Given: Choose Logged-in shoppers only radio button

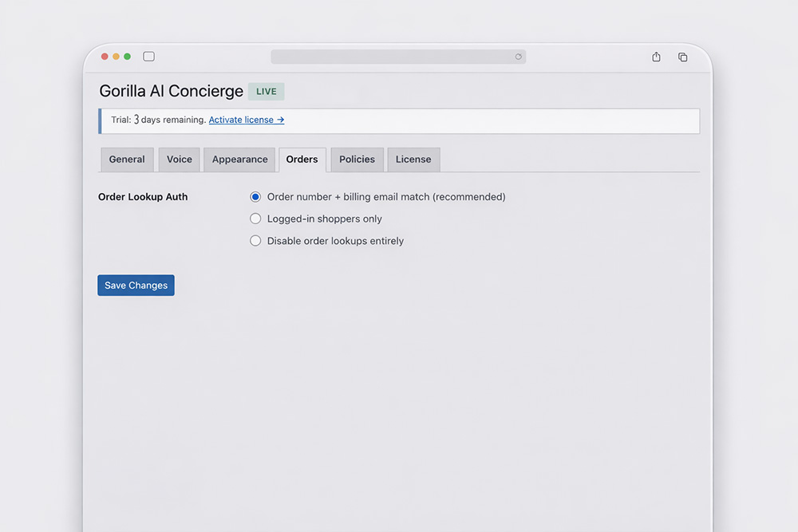Looking at the screenshot, I should coord(255,219).
